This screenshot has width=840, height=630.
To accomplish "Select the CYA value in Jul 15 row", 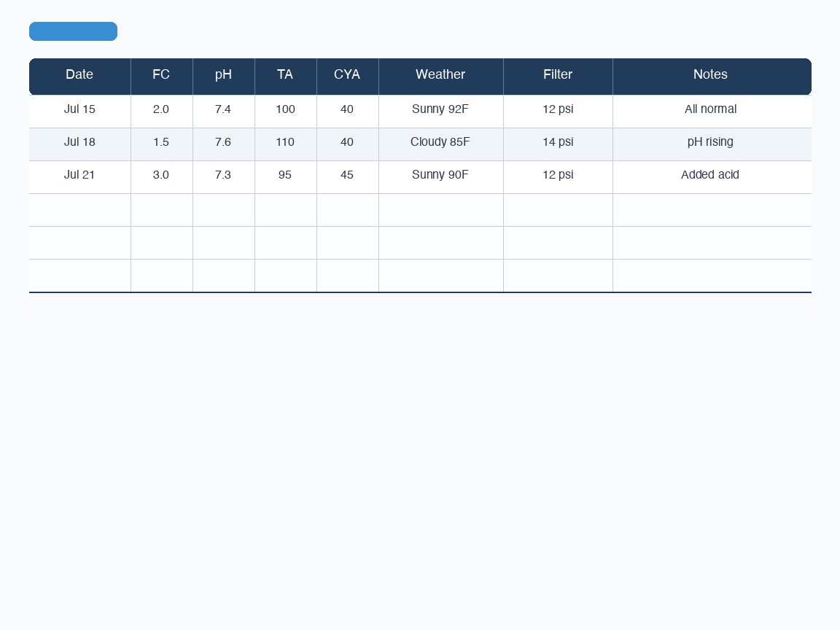I will (348, 112).
